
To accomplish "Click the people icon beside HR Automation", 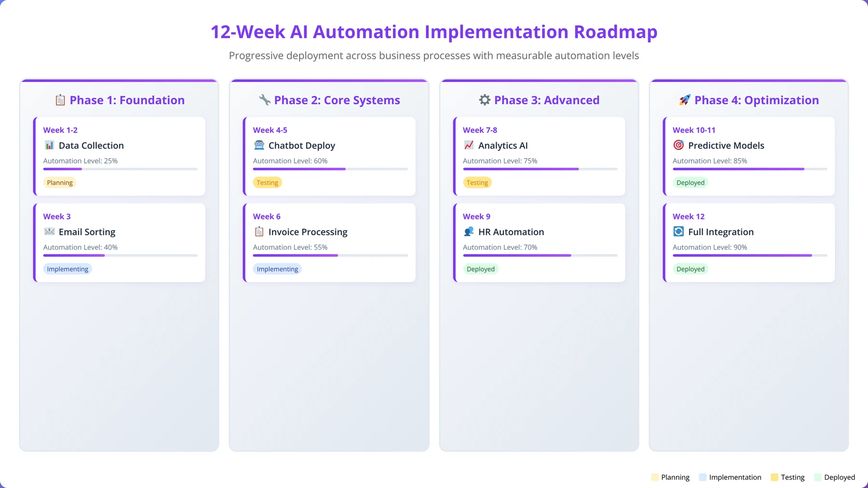I will pos(469,231).
